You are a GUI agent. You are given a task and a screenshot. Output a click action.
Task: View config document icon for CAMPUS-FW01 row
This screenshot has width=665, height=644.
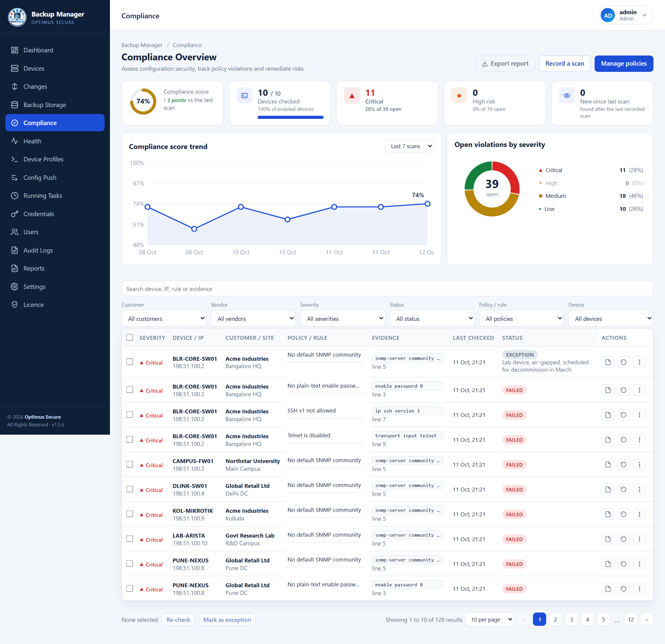click(x=608, y=465)
